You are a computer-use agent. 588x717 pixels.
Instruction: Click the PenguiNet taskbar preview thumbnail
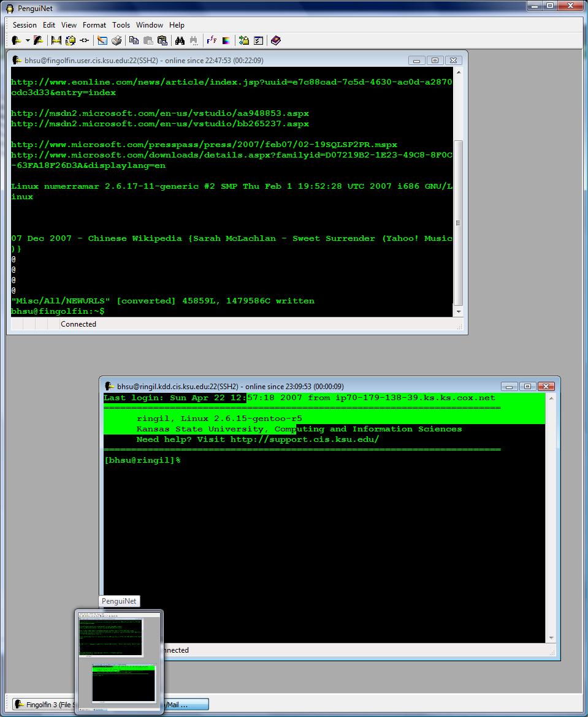point(118,661)
